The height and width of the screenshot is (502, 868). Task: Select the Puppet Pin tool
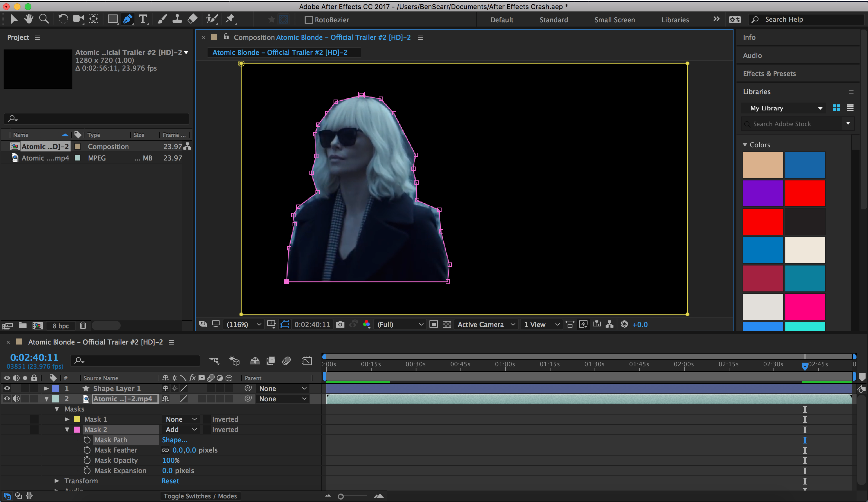[230, 19]
